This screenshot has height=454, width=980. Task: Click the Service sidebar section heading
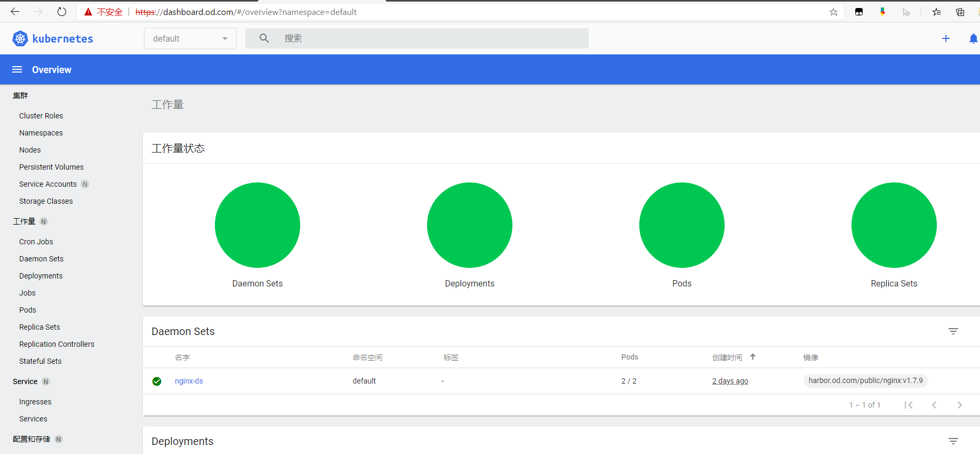point(25,381)
